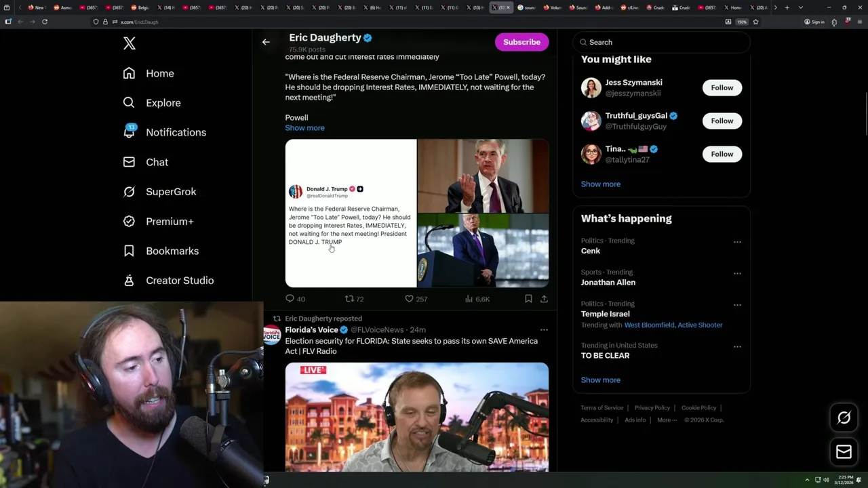Click the browser Sign in button
The width and height of the screenshot is (868, 488).
click(x=814, y=22)
